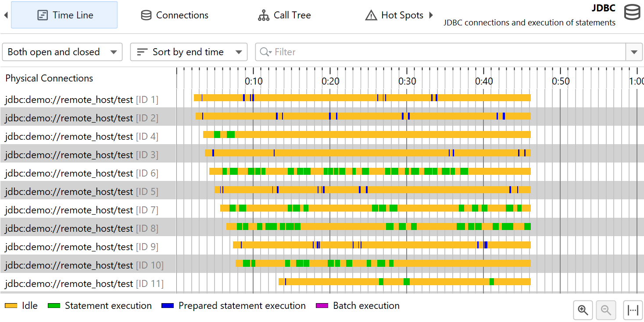Viewport: 644px width, 322px height.
Task: Open the 'Both open and closed' dropdown
Action: click(62, 52)
